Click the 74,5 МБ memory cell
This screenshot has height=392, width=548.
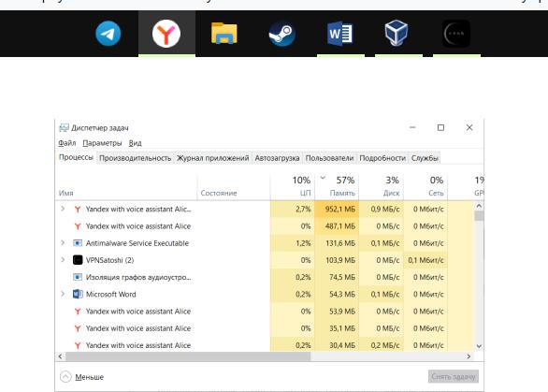pyautogui.click(x=337, y=277)
